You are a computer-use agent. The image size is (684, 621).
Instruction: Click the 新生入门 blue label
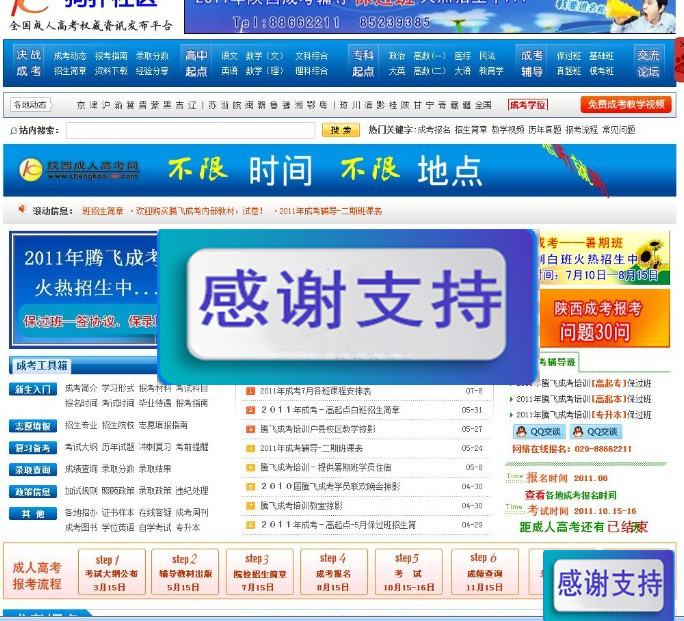point(33,389)
